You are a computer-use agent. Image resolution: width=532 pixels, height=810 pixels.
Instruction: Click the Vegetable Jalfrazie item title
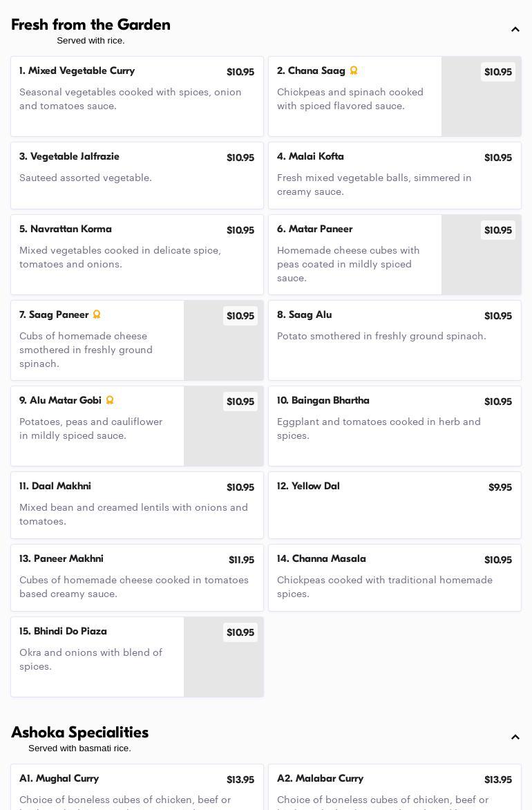click(x=69, y=157)
